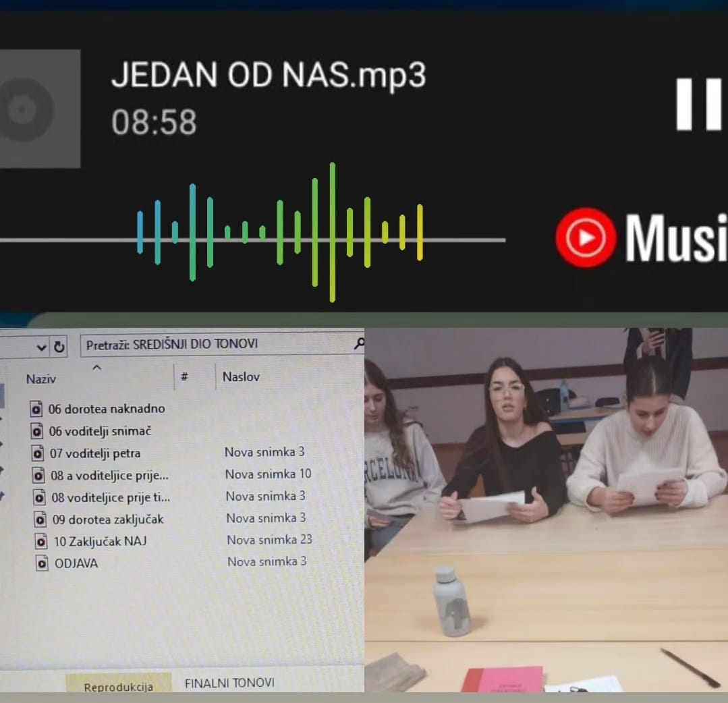Click the audio icon of ODJAVA
The image size is (728, 703).
[x=43, y=563]
